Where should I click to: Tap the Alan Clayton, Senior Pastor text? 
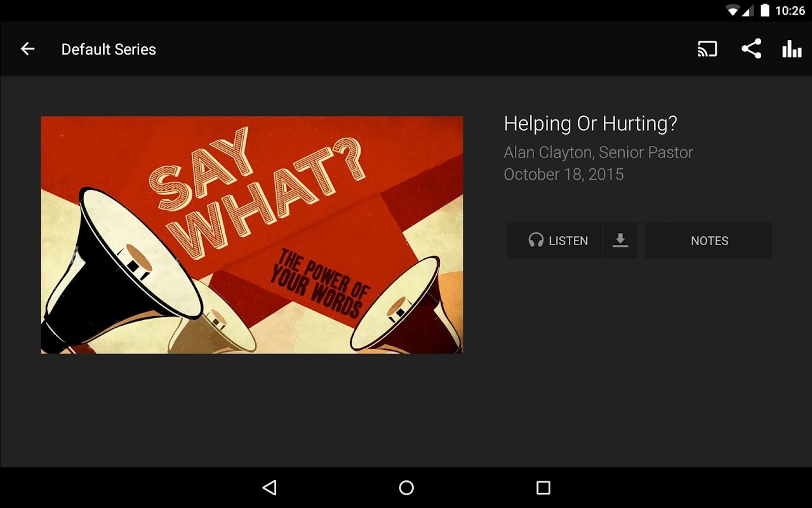point(598,152)
